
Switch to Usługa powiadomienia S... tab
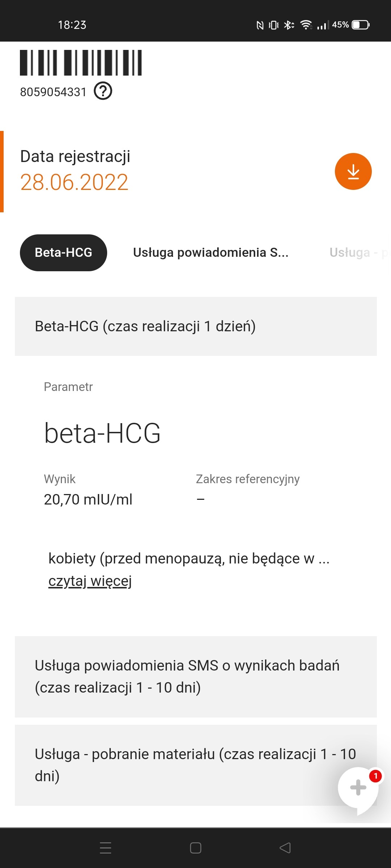[211, 252]
